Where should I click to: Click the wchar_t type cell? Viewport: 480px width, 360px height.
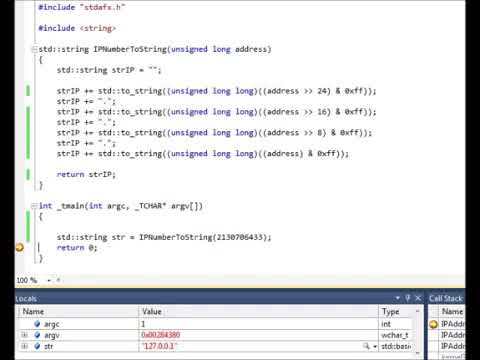[395, 335]
